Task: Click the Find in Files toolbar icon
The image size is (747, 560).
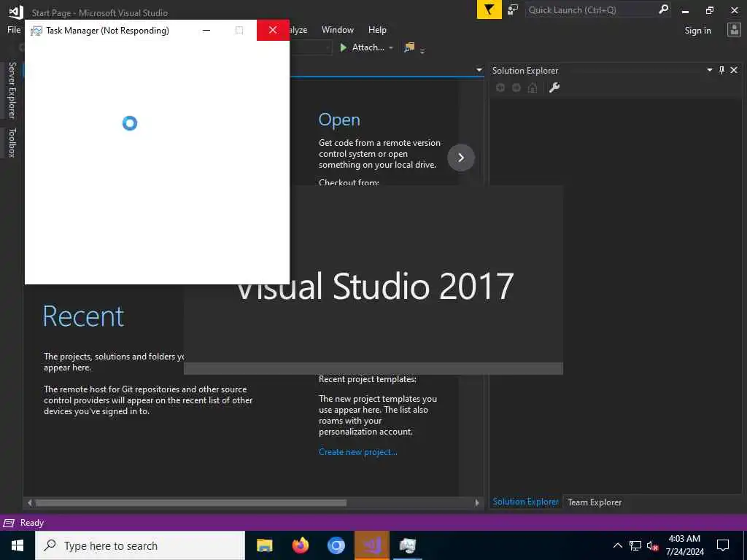Action: pos(409,47)
